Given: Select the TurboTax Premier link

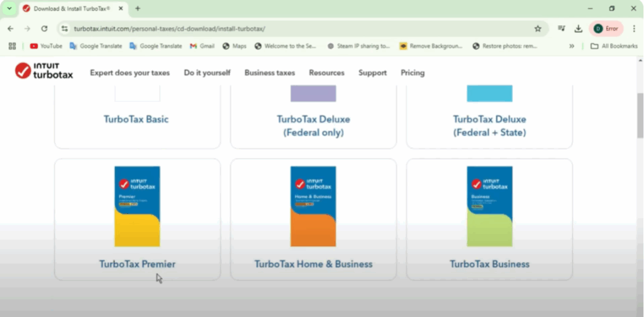Looking at the screenshot, I should 137,264.
